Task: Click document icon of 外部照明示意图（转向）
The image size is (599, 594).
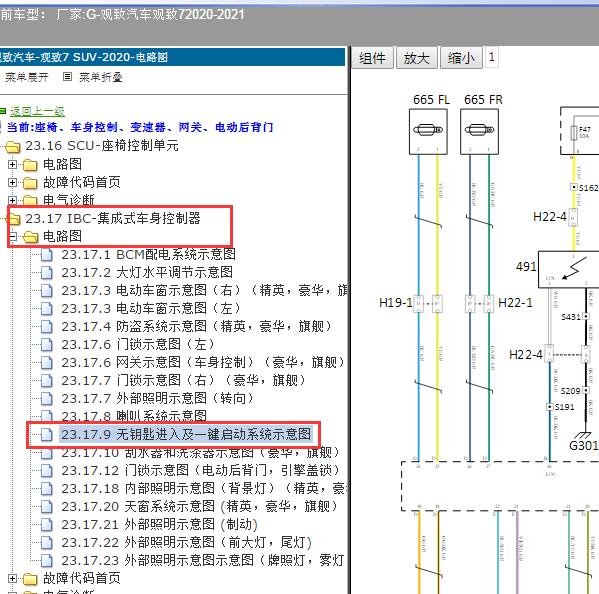Action: (47, 398)
